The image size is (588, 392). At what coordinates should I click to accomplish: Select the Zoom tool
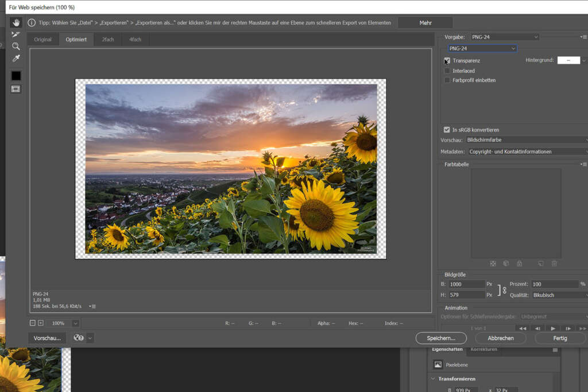click(x=16, y=46)
